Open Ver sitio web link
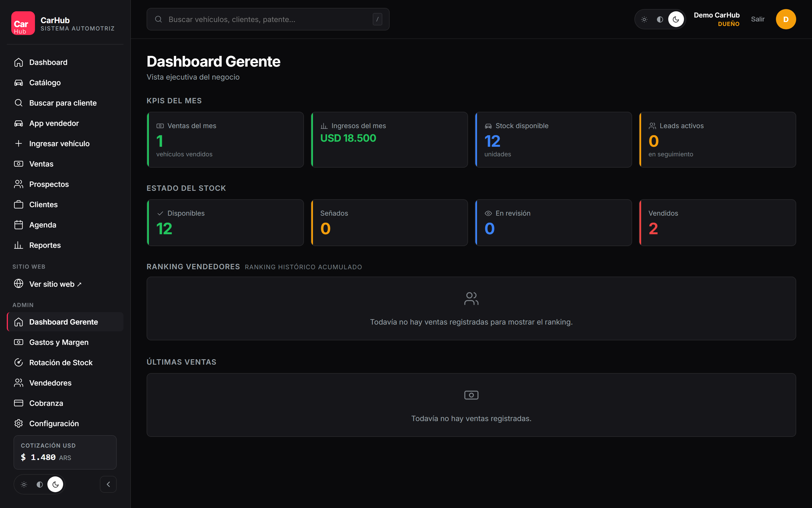This screenshot has height=508, width=812. pyautogui.click(x=65, y=284)
